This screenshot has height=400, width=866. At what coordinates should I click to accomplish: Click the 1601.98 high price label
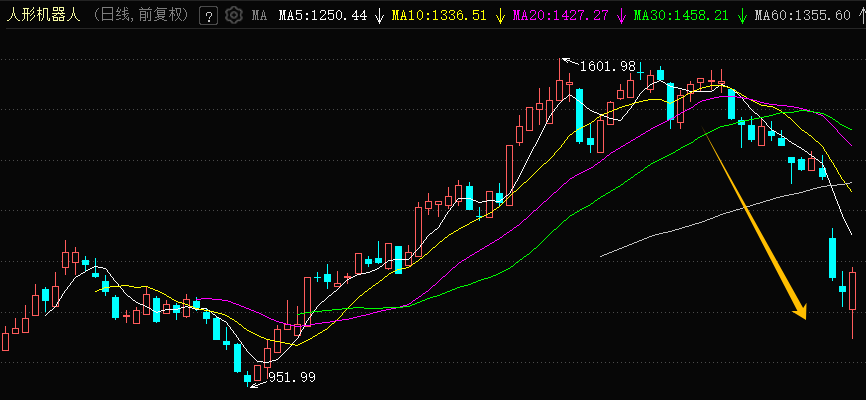[608, 66]
